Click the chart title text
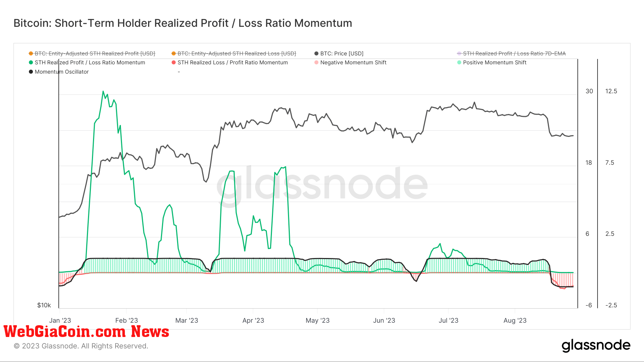644x362 pixels. [183, 23]
